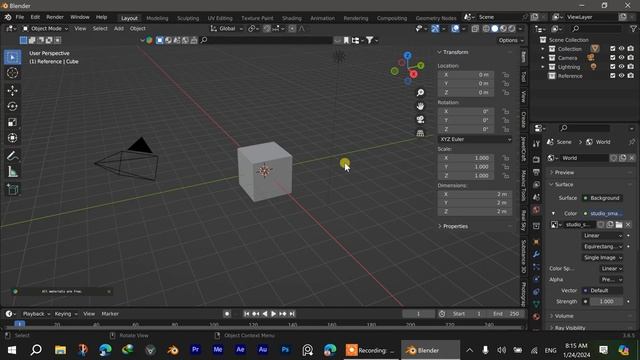
Task: Toggle exclude checkbox for Camera collection
Action: pos(612,58)
